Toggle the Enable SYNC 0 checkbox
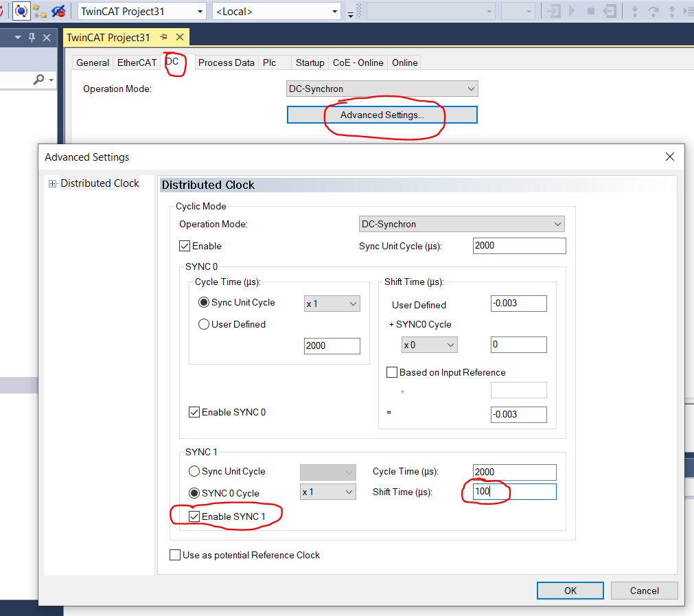Screen dimensions: 694x616 pos(194,412)
